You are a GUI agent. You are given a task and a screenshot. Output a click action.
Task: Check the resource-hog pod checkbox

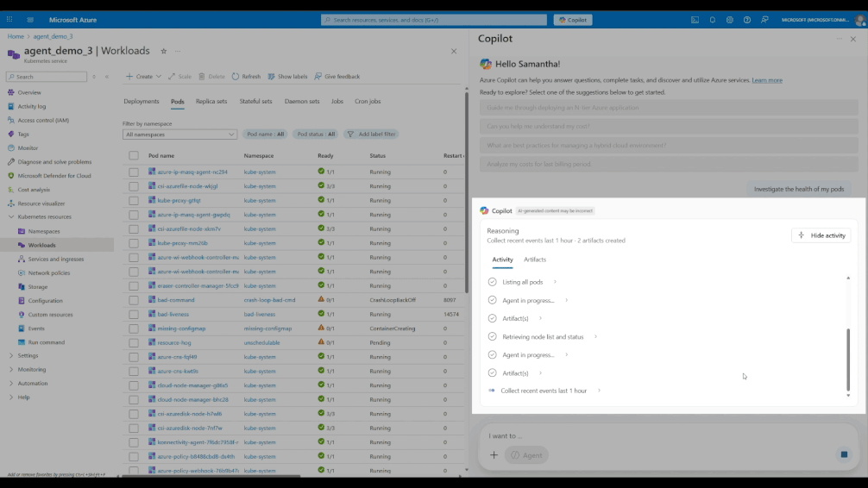click(x=134, y=343)
